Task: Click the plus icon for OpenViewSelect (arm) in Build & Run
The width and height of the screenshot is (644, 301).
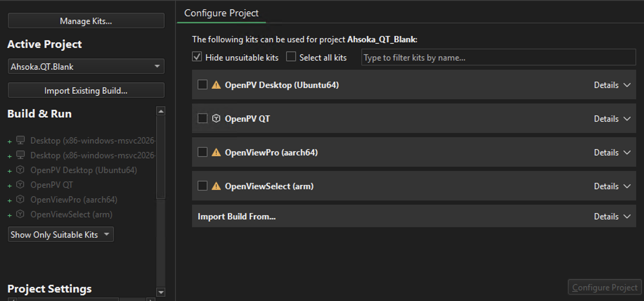Action: tap(10, 216)
